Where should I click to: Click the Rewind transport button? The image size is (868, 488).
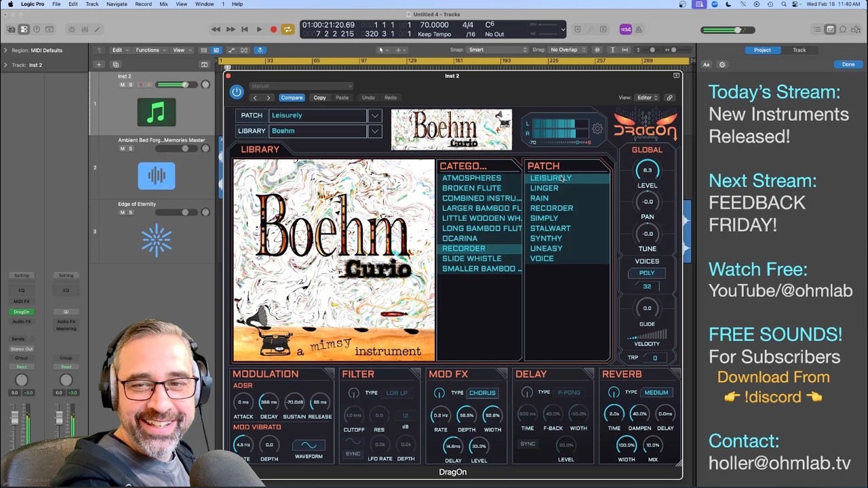pos(216,29)
